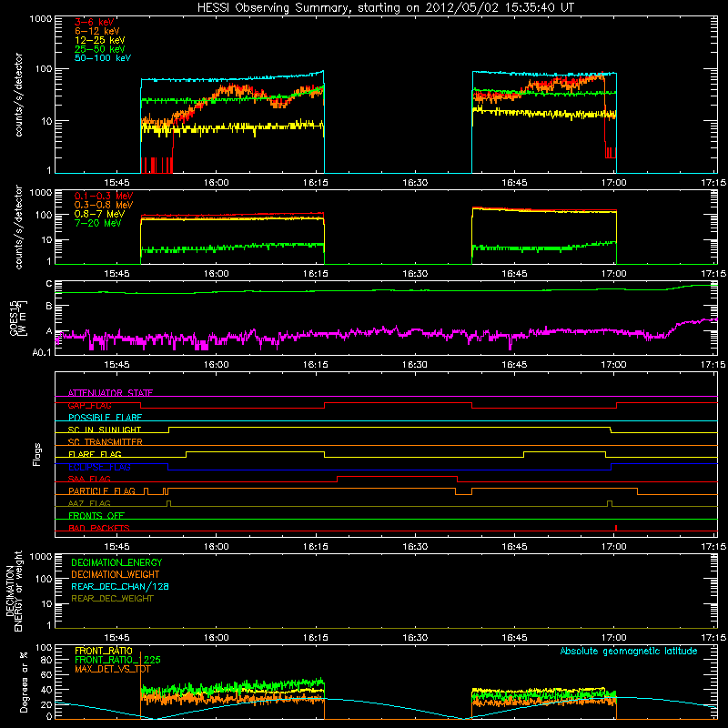Pick the FRONTS_OFF flag label
The height and width of the screenshot is (728, 728).
[x=96, y=515]
